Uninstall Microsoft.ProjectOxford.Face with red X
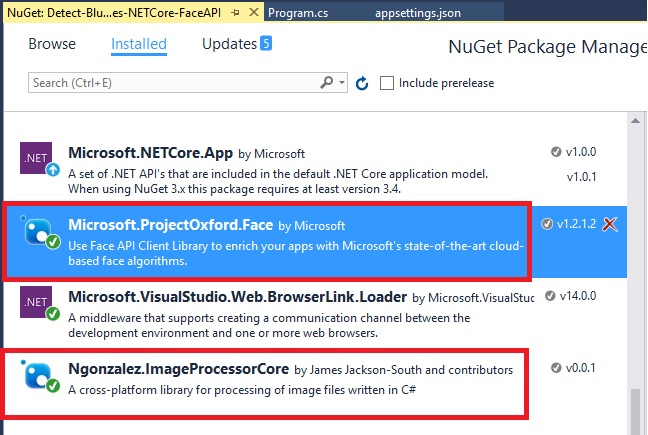 [610, 224]
